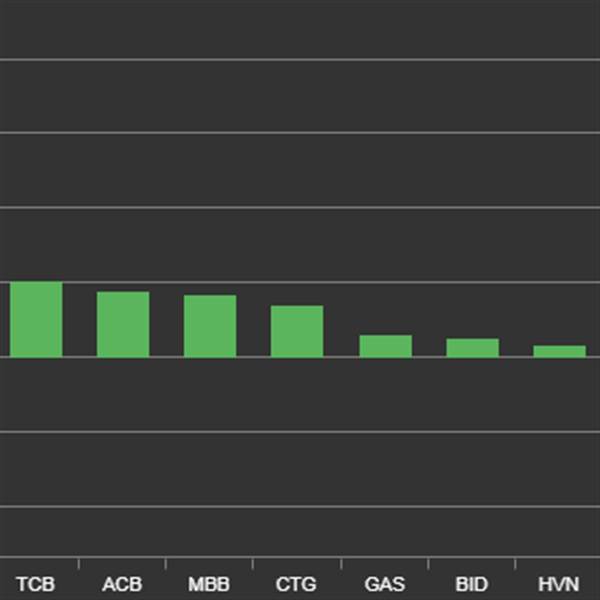600x600 pixels.
Task: Click tick mark between MBB and CTG
Action: coord(253,564)
